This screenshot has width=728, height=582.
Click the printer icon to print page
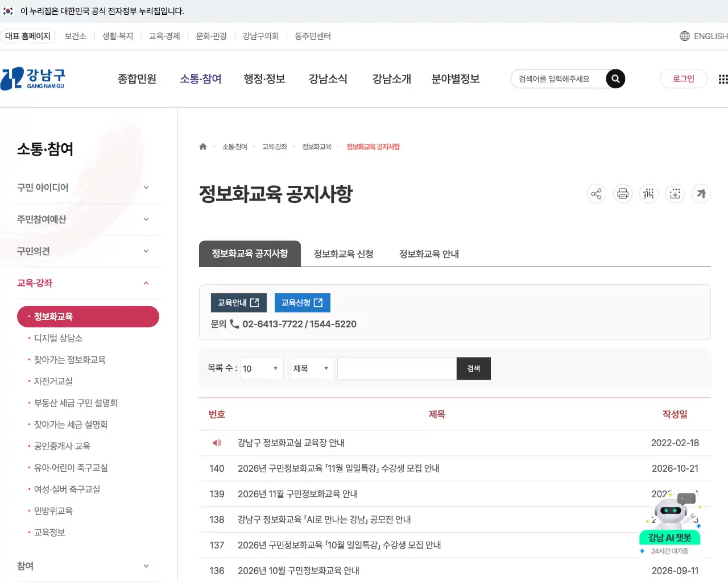(623, 194)
